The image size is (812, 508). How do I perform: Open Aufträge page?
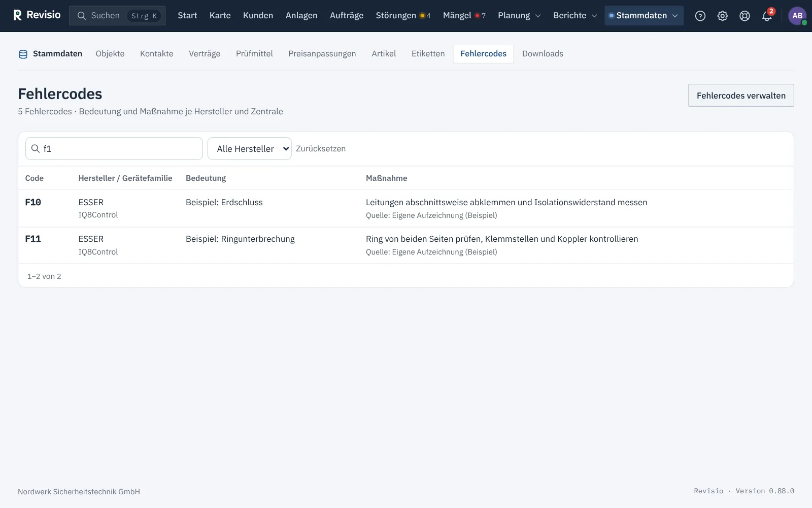tap(347, 16)
